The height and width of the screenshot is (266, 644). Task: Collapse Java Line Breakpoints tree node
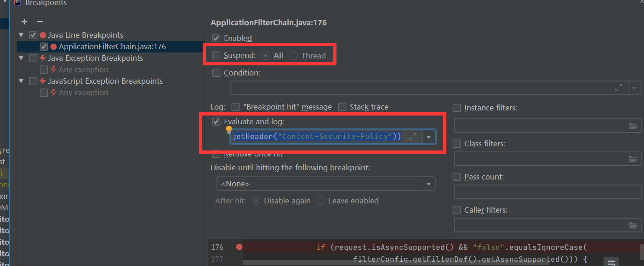coord(21,35)
